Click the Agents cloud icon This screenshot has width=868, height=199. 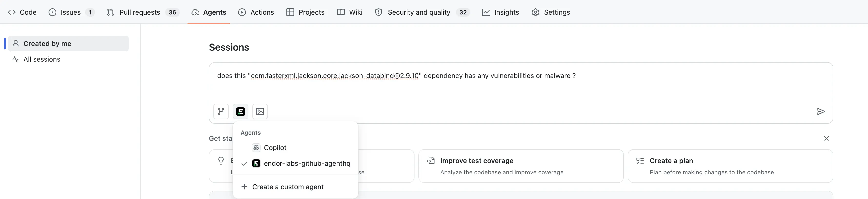(x=195, y=12)
